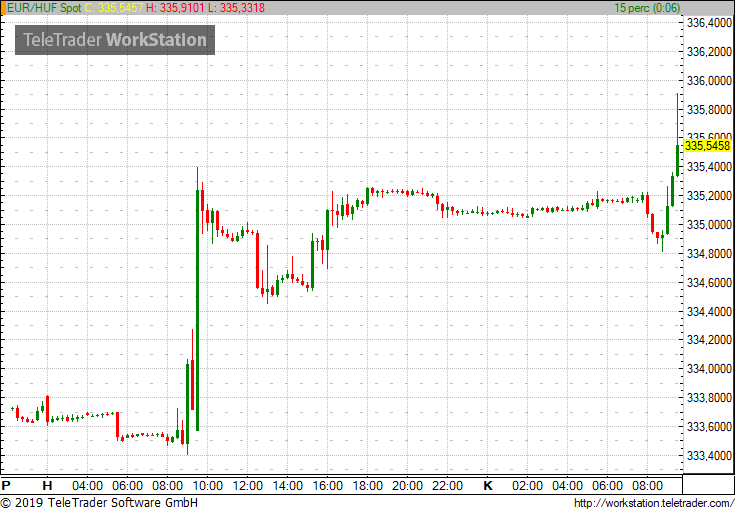The image size is (735, 512).
Task: Click the 335,0000 price axis label
Action: [708, 225]
